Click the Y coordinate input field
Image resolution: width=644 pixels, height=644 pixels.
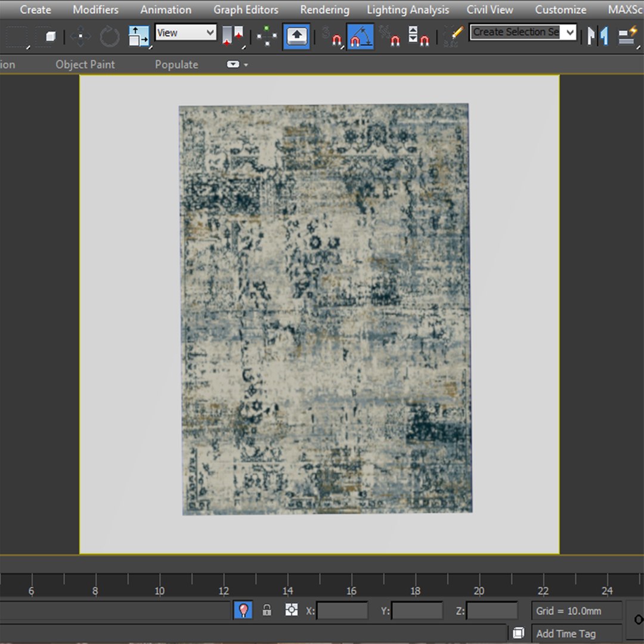[417, 611]
